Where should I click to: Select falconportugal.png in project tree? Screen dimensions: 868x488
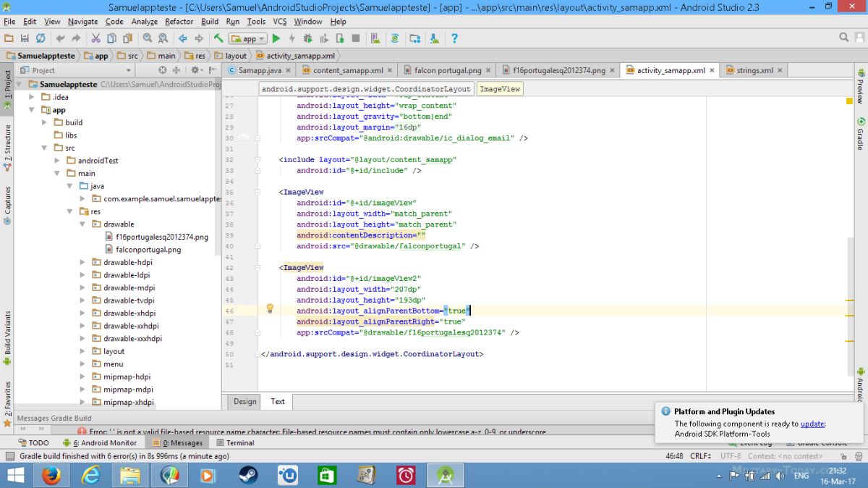[x=148, y=250]
